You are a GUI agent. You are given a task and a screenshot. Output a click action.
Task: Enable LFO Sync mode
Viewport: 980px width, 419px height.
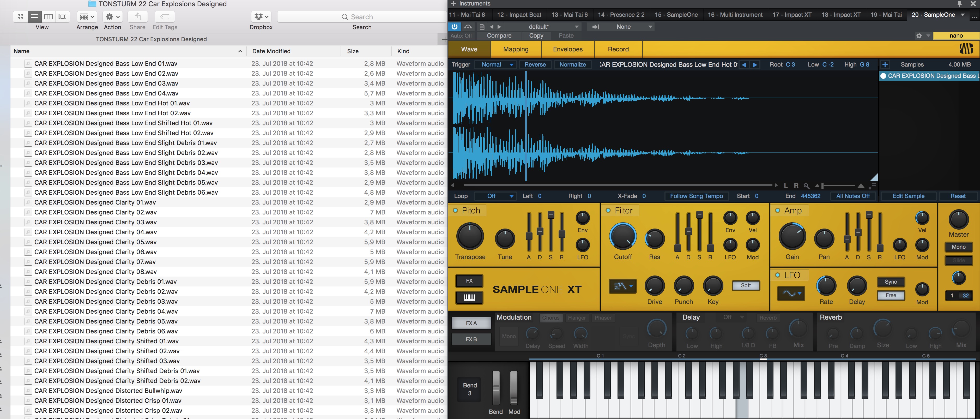tap(891, 282)
